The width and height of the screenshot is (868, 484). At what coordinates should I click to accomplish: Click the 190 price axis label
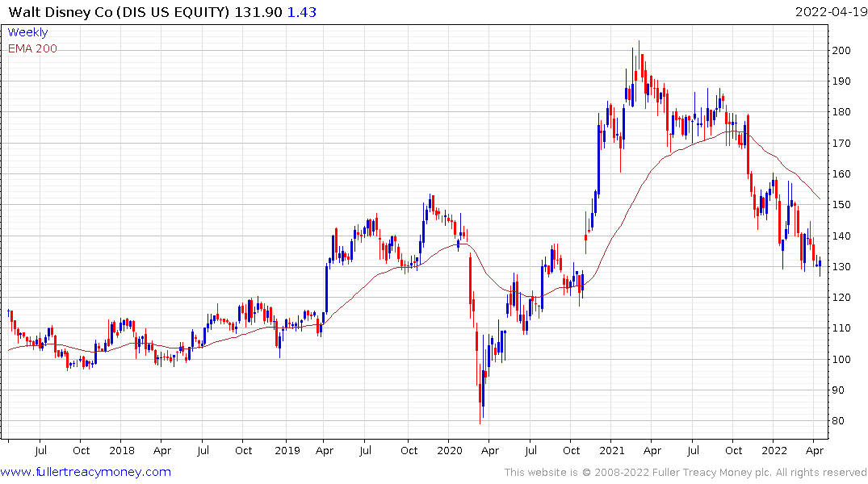click(x=841, y=81)
